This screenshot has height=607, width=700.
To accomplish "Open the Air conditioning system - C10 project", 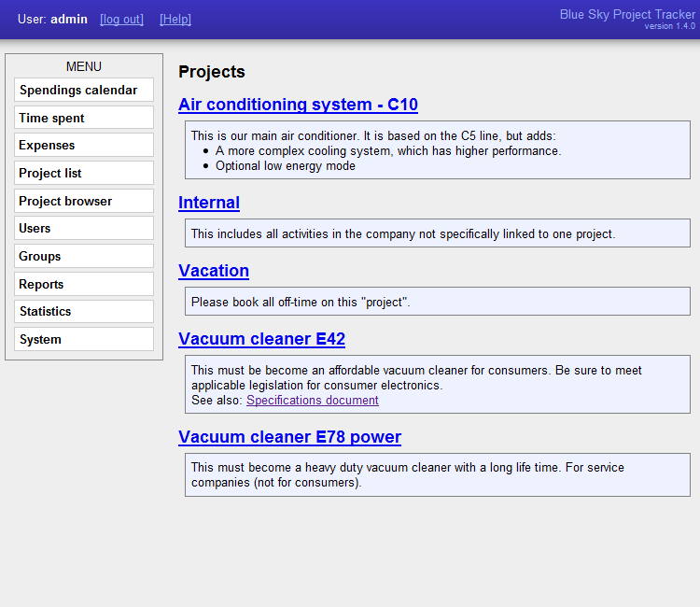I will [x=298, y=105].
